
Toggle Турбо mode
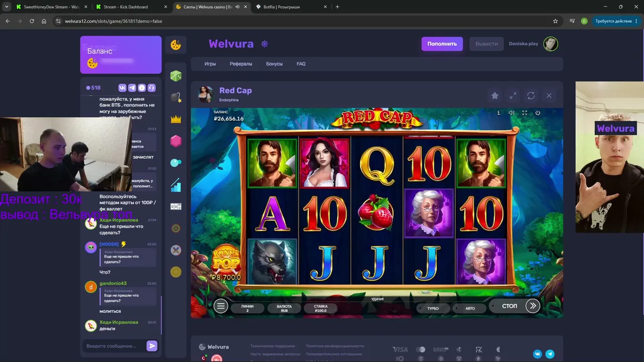coord(433,308)
